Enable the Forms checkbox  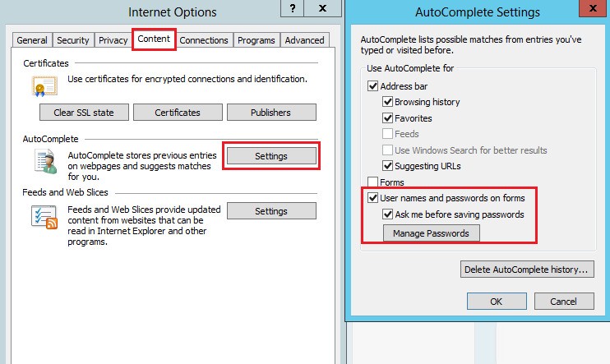[x=374, y=182]
